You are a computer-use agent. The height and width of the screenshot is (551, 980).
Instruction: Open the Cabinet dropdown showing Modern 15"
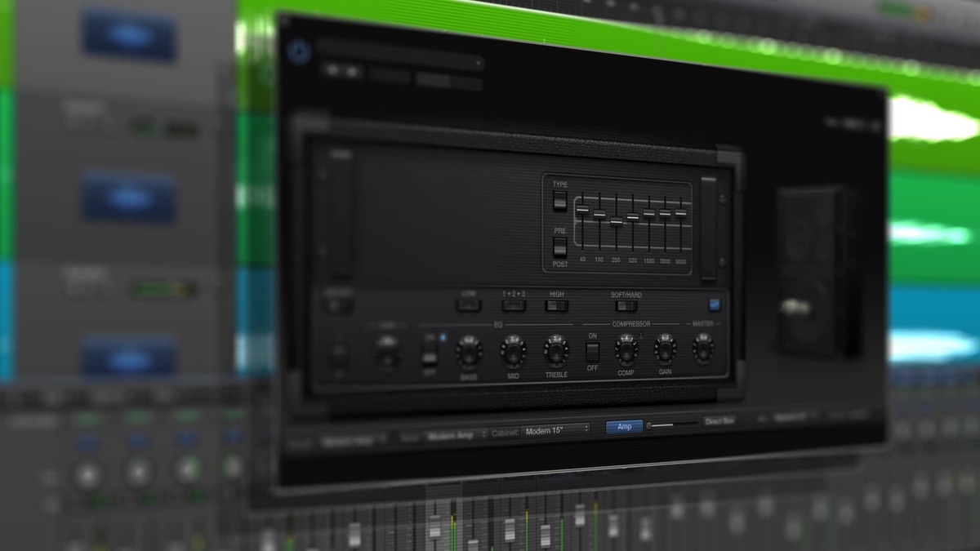click(x=555, y=429)
